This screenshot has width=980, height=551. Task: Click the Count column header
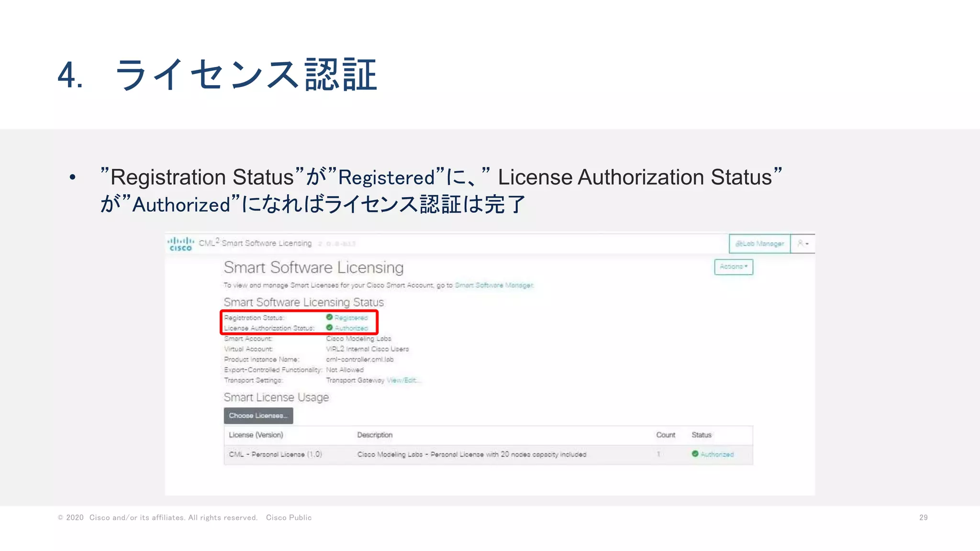(666, 435)
